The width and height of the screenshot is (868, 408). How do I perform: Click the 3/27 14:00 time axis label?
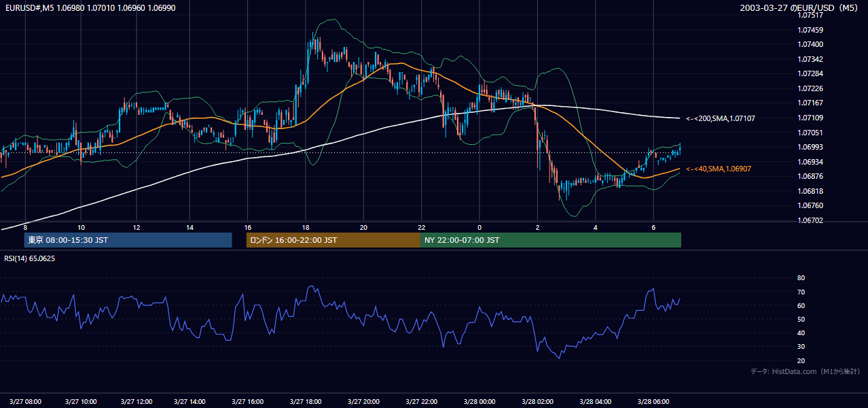pos(191,401)
